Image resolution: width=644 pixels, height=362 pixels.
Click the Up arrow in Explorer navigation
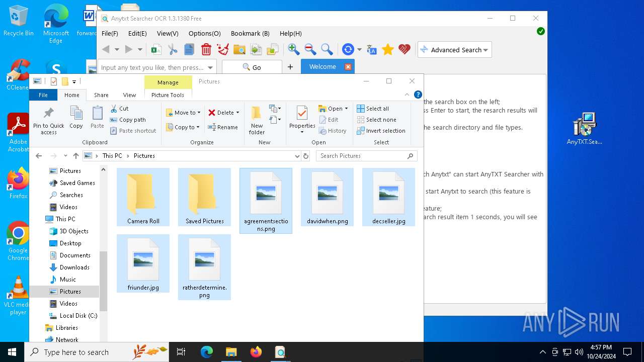tap(76, 156)
